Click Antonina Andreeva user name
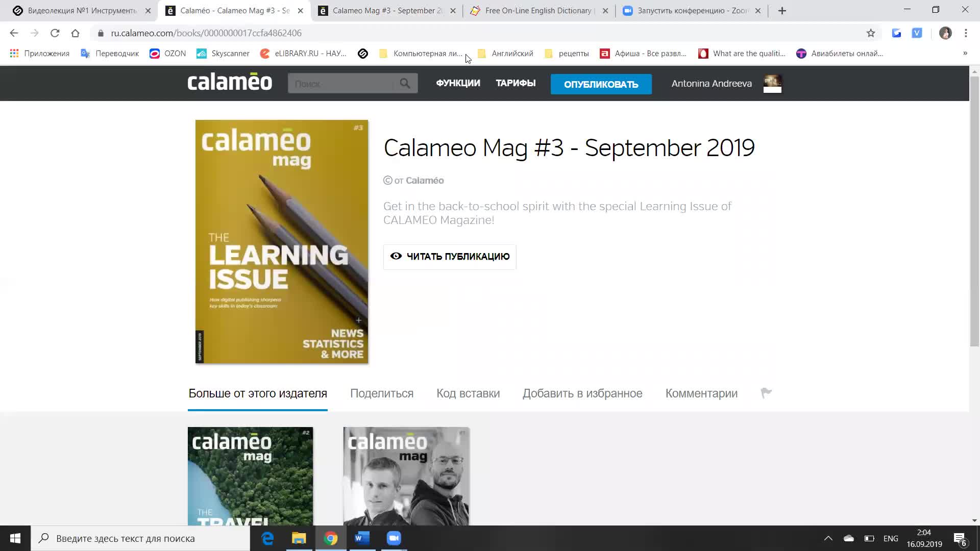Viewport: 980px width, 551px height. click(712, 84)
